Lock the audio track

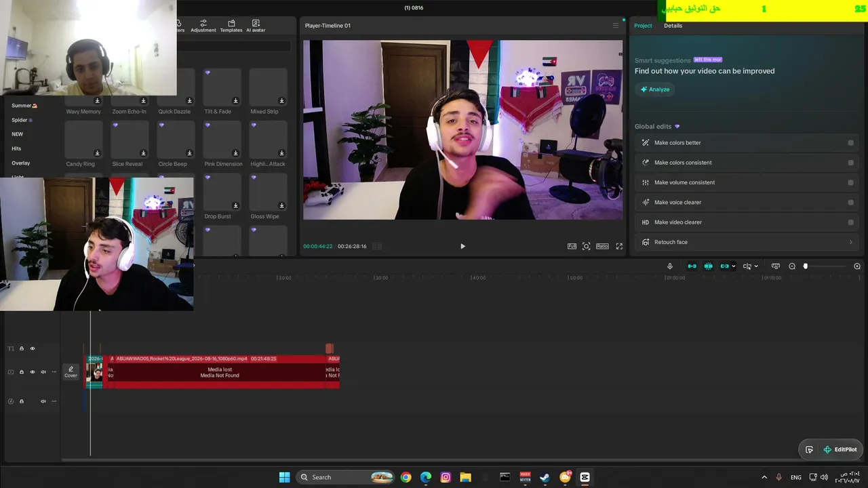21,401
